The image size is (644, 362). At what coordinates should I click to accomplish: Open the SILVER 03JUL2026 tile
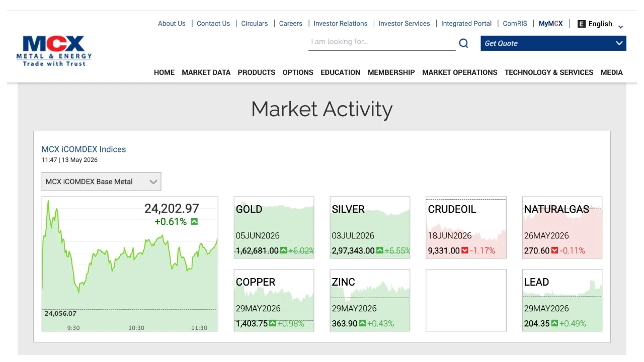tap(370, 227)
